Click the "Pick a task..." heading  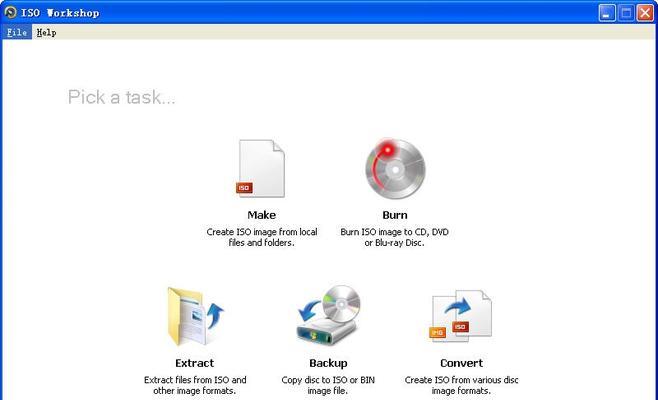[121, 97]
